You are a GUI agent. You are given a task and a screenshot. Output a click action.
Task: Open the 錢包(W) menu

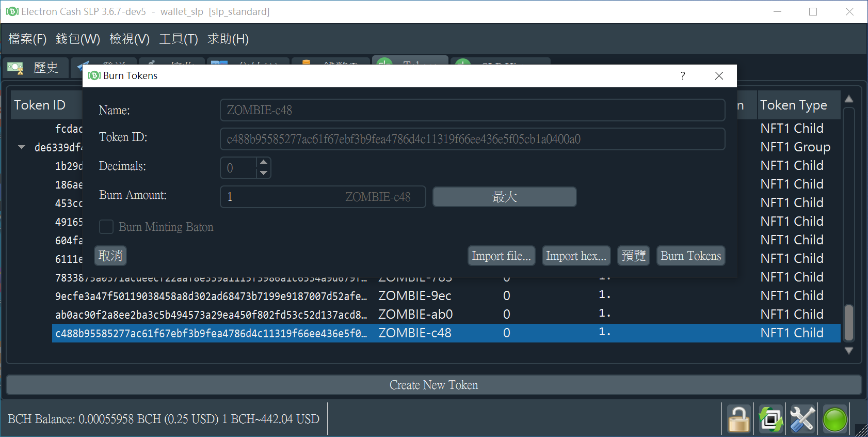click(x=78, y=39)
